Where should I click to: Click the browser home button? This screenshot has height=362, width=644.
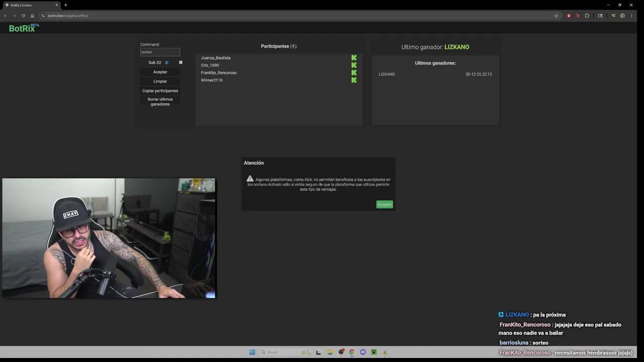[32, 16]
